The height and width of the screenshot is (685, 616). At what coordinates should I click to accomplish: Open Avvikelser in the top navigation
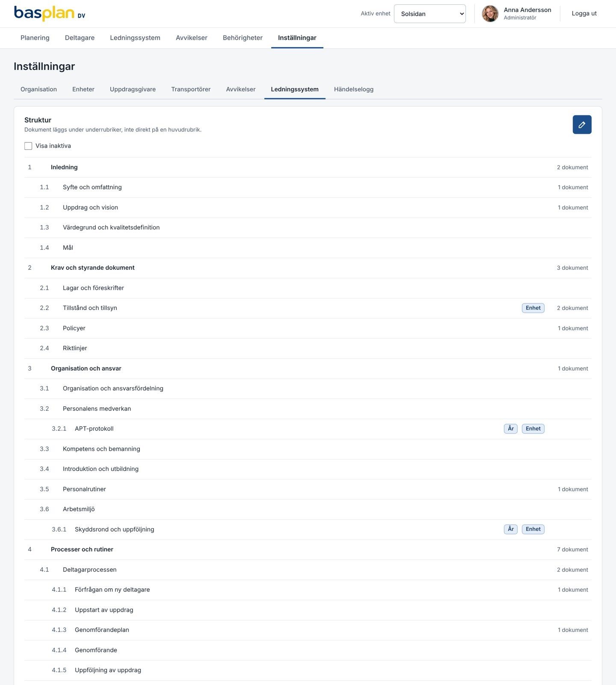coord(192,38)
